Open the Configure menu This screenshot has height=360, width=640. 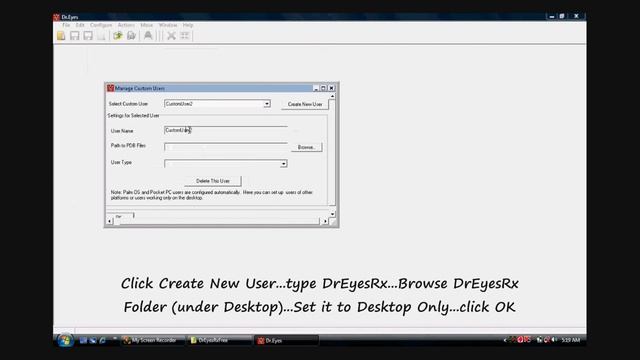101,25
